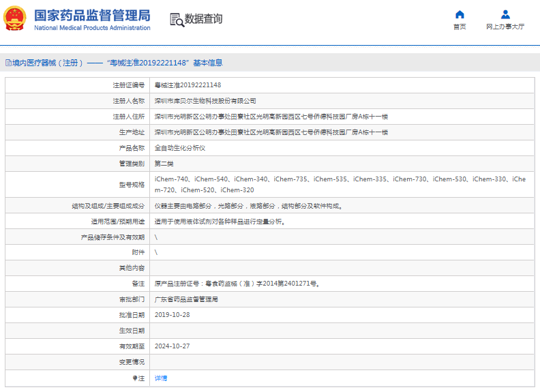This screenshot has width=540, height=392.
Task: Click the 首页 text label
Action: (460, 27)
